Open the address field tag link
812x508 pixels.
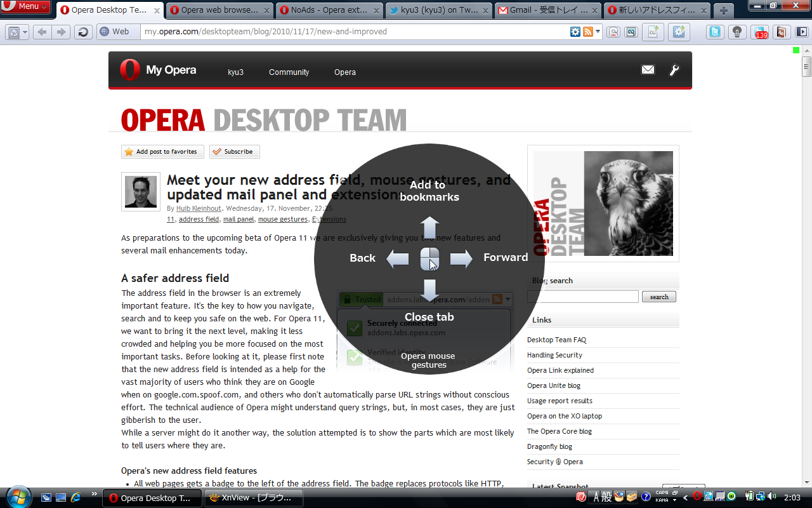click(x=199, y=219)
